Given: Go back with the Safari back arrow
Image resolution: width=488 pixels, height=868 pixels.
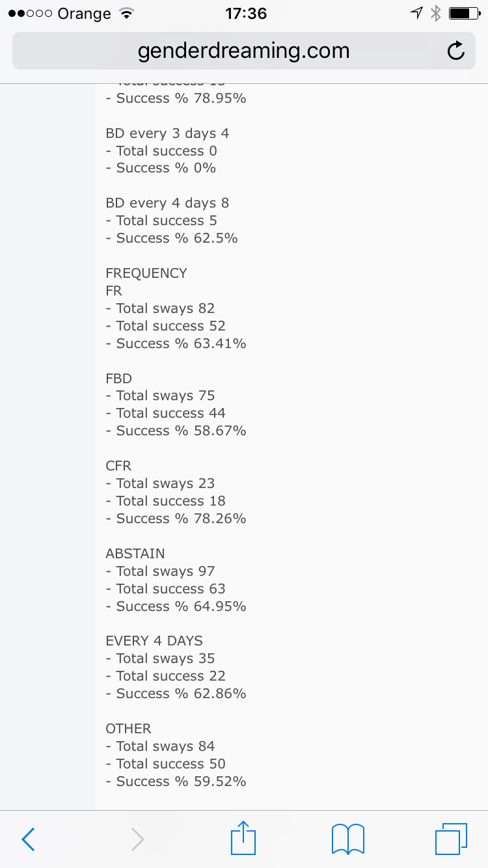Looking at the screenshot, I should click(x=28, y=839).
